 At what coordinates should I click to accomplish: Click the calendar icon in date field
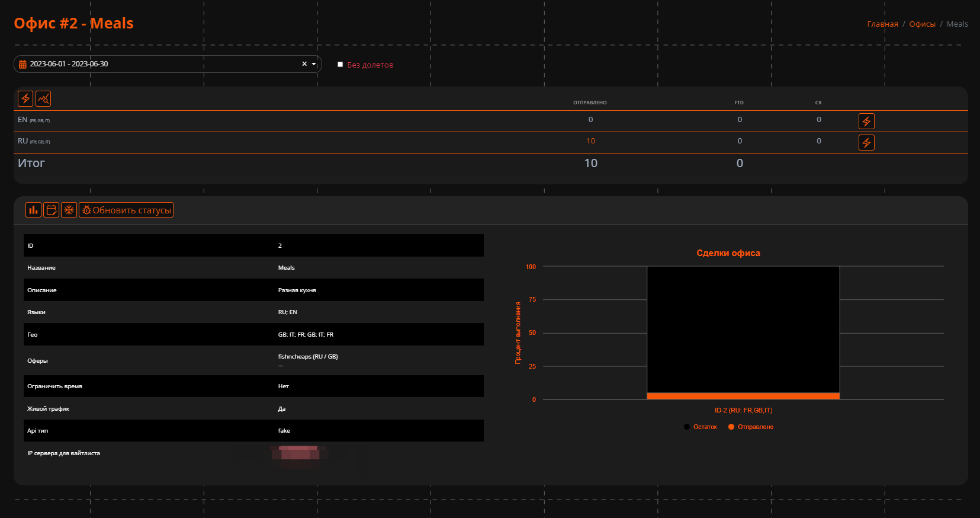coord(23,64)
